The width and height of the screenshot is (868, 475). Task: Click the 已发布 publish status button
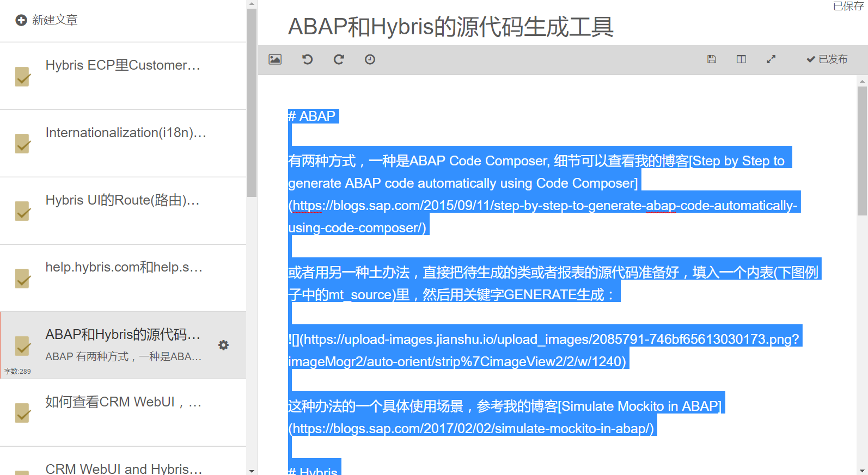(827, 59)
